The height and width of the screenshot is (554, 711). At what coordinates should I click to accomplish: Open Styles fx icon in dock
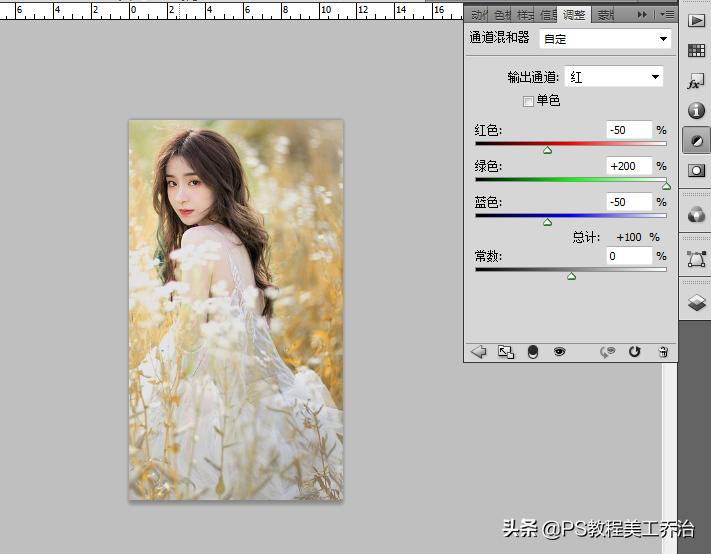coord(696,82)
